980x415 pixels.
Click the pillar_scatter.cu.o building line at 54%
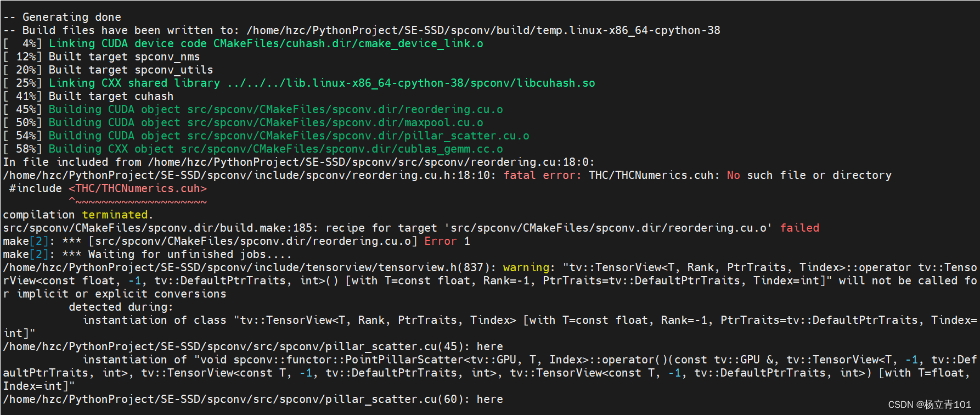tap(266, 136)
